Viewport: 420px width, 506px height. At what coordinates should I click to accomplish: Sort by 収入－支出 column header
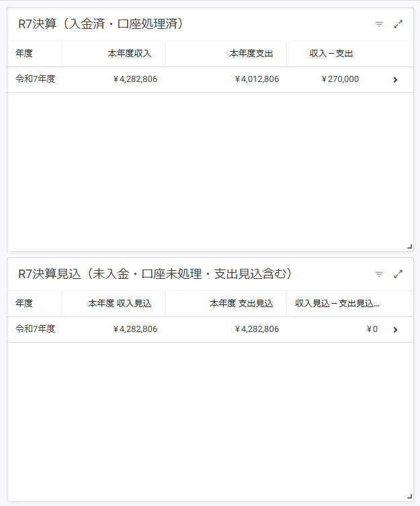point(331,54)
